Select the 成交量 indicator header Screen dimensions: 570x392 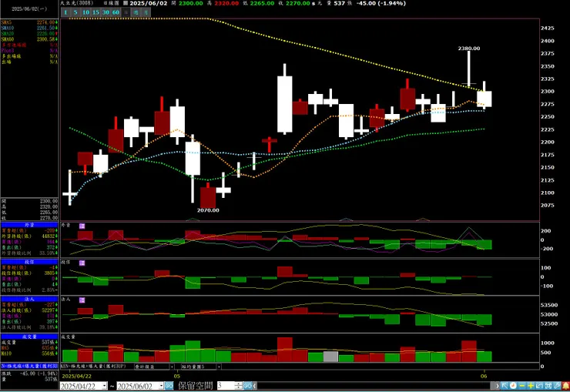29,337
